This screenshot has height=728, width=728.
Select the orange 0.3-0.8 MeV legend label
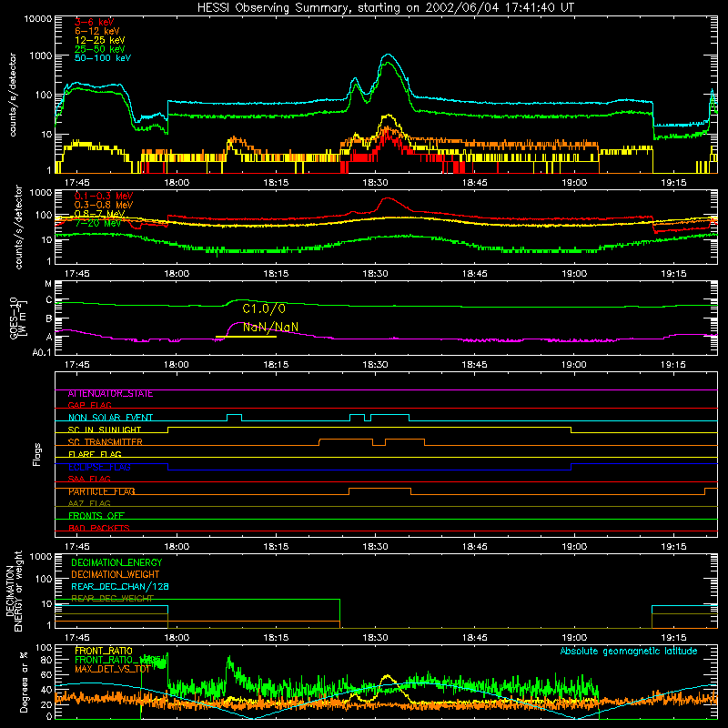pos(104,205)
